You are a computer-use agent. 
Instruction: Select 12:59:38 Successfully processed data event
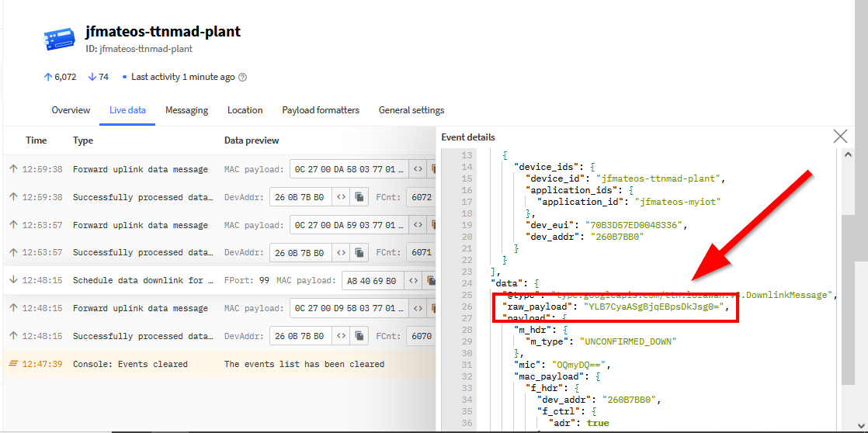(x=219, y=197)
